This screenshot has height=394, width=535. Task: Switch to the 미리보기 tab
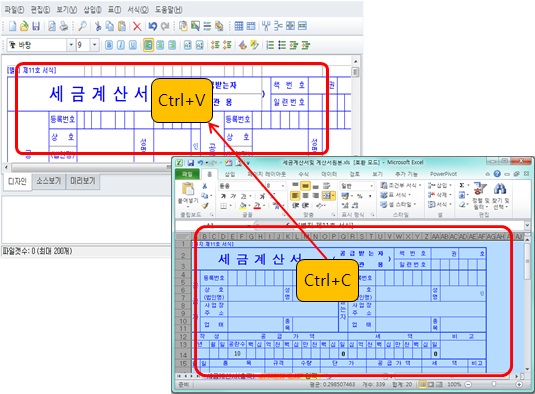[x=83, y=181]
